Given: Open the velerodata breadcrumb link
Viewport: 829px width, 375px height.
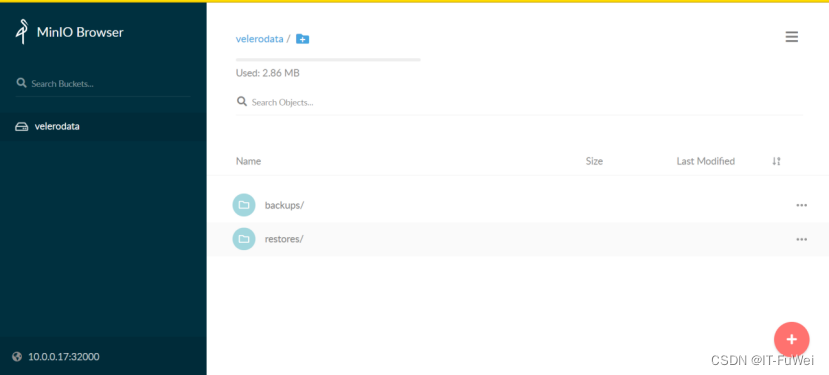Looking at the screenshot, I should pyautogui.click(x=260, y=39).
